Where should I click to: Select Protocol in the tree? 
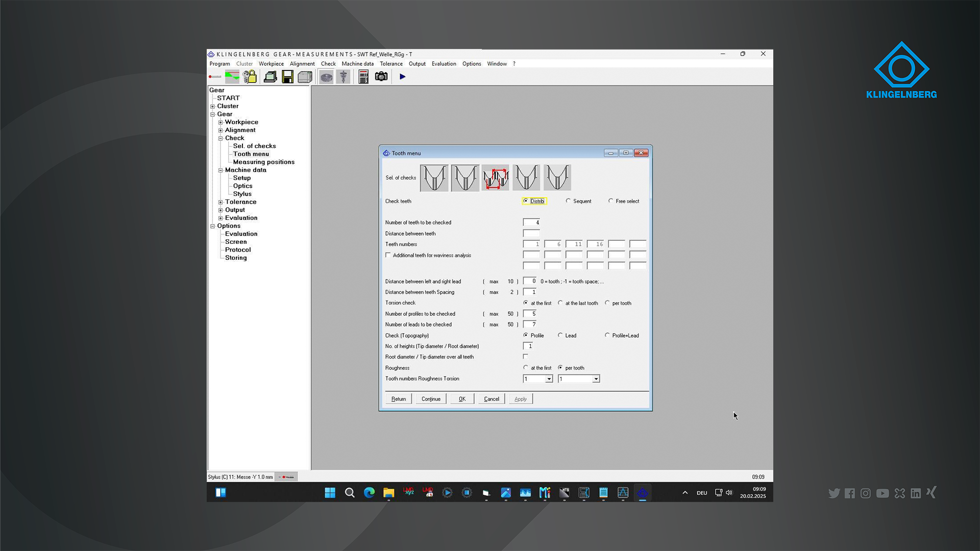[238, 250]
